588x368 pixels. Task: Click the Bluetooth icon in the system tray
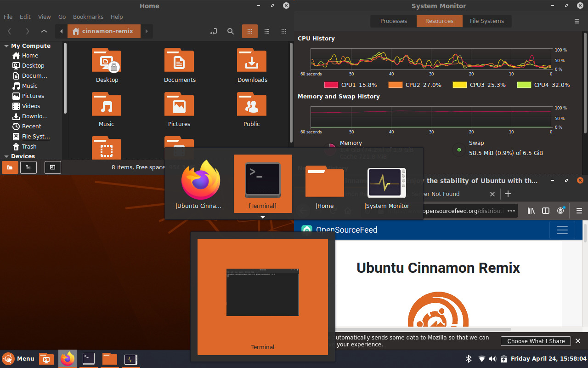469,358
